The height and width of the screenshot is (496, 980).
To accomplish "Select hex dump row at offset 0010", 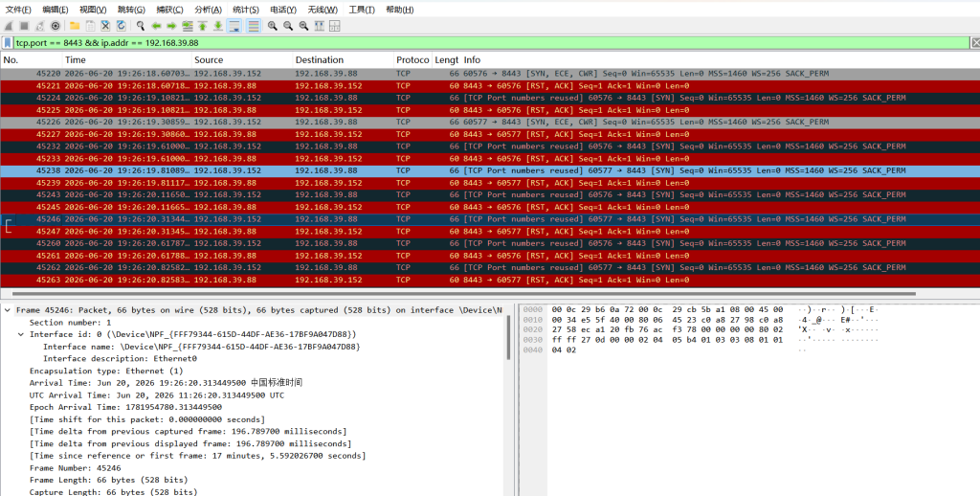I will click(700, 320).
